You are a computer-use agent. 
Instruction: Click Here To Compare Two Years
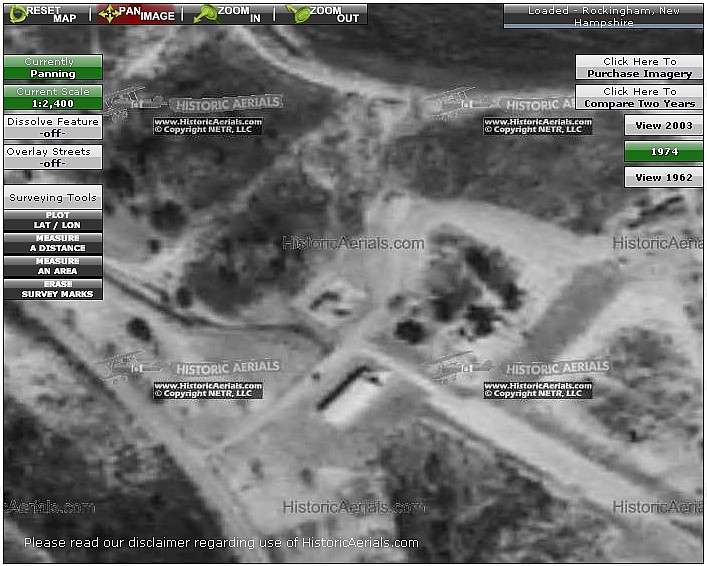point(639,97)
